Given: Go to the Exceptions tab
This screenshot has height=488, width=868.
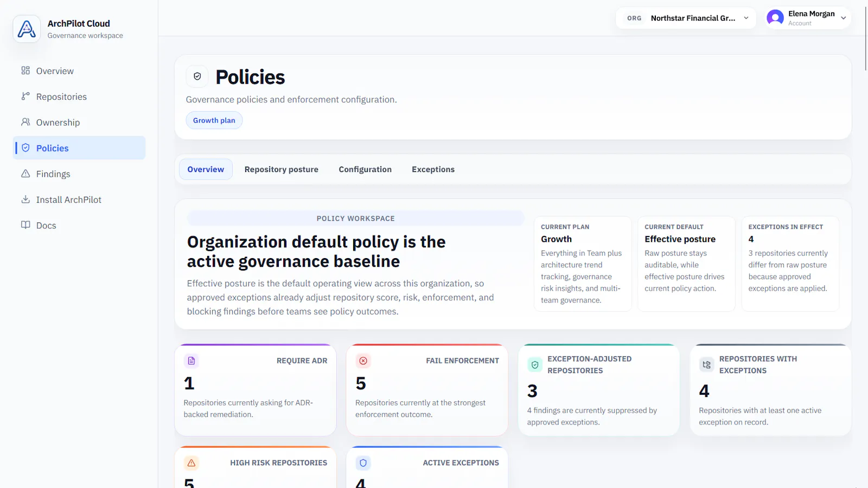Looking at the screenshot, I should click(433, 169).
